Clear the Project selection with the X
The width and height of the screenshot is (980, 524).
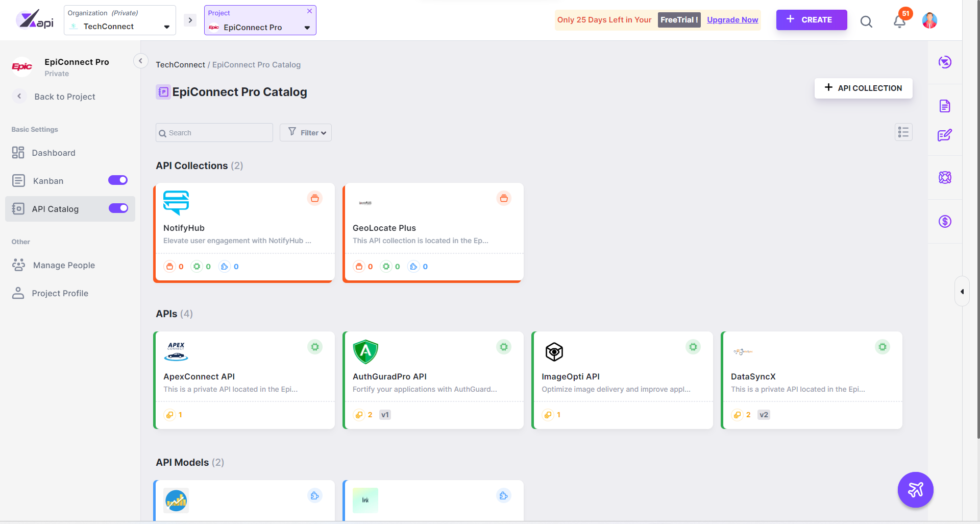point(309,11)
